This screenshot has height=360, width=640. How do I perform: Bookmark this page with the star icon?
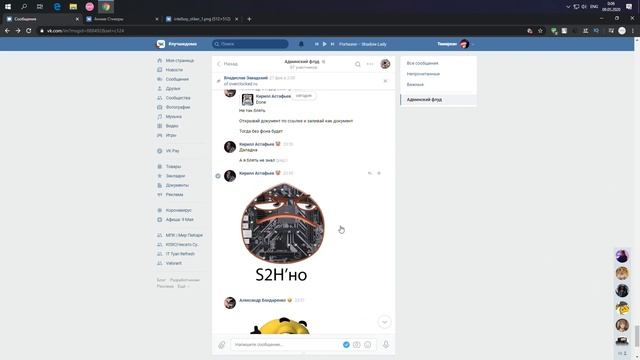pos(540,31)
